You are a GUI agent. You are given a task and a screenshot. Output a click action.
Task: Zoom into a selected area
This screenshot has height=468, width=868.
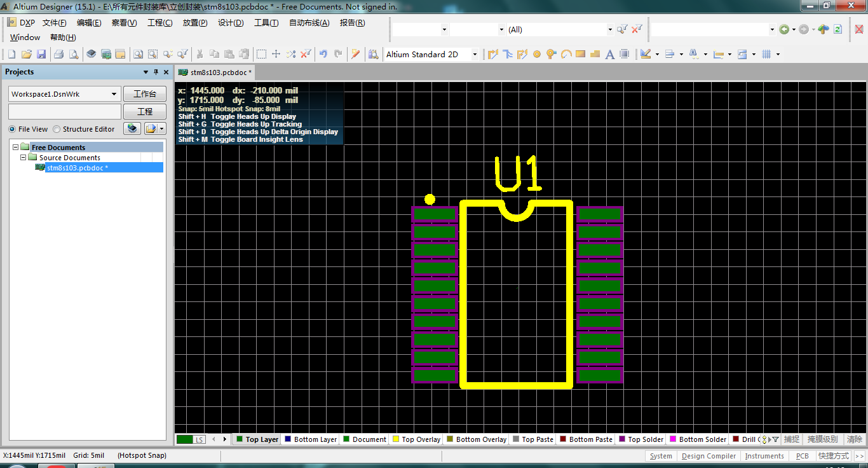pyautogui.click(x=153, y=54)
